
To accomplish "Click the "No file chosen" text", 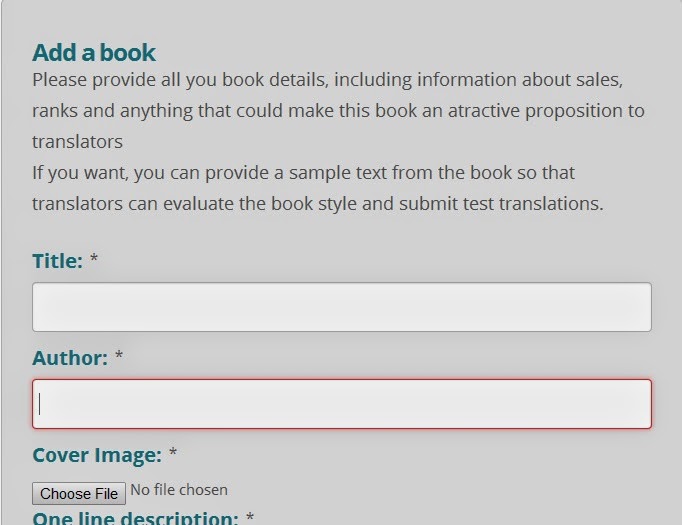I will 179,490.
